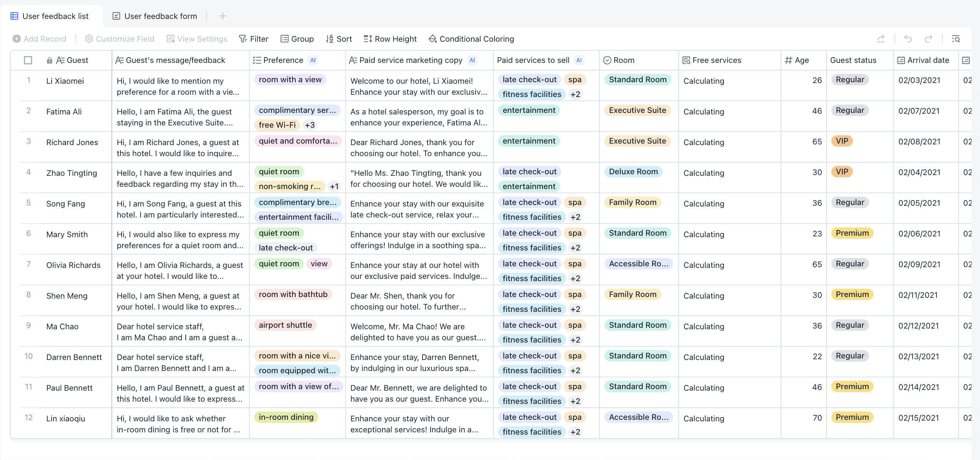Click the Filter funnel icon
980x460 pixels.
tap(243, 39)
